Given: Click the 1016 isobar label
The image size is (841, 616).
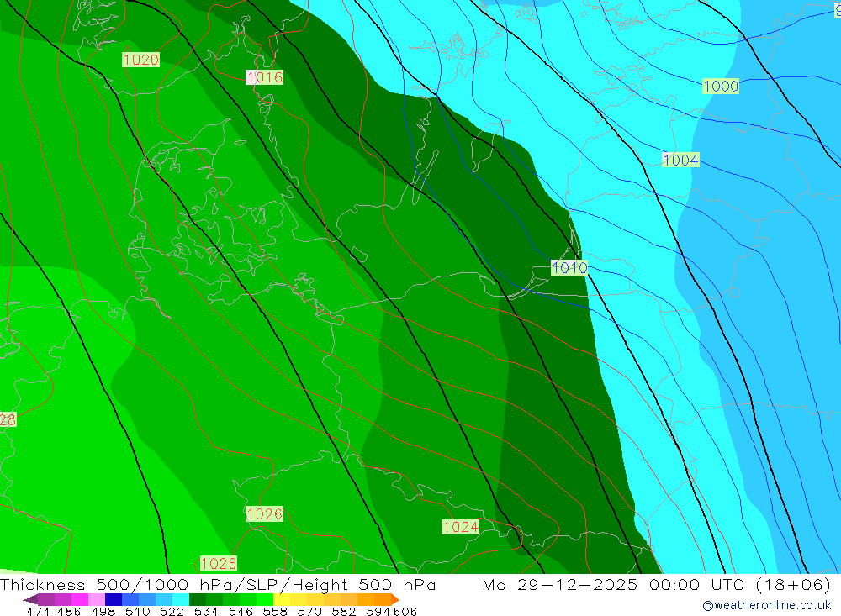Looking at the screenshot, I should [264, 77].
